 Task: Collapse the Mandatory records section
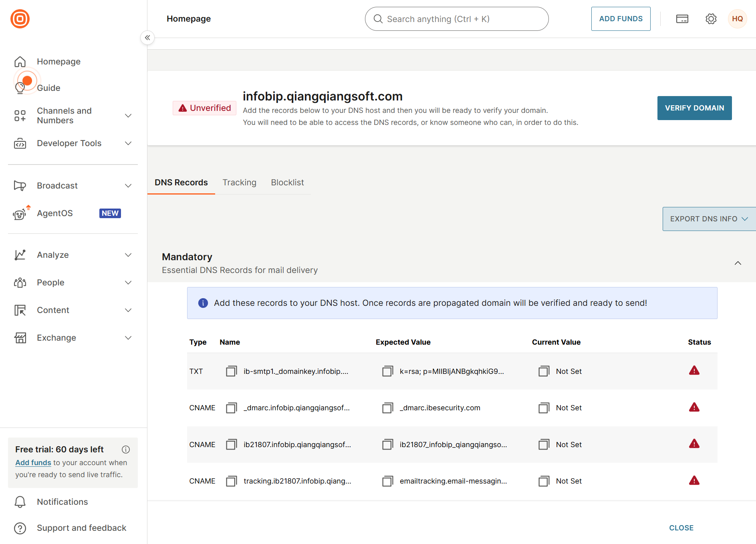click(x=738, y=263)
